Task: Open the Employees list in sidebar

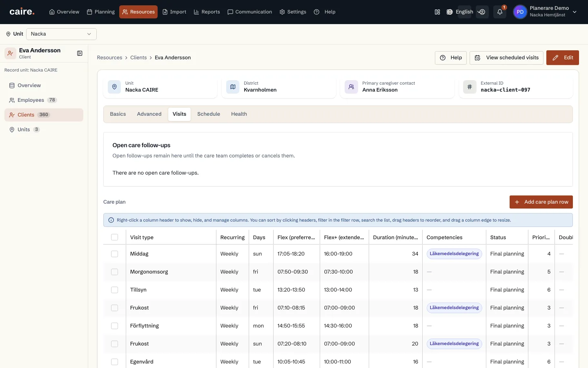Action: click(x=44, y=100)
